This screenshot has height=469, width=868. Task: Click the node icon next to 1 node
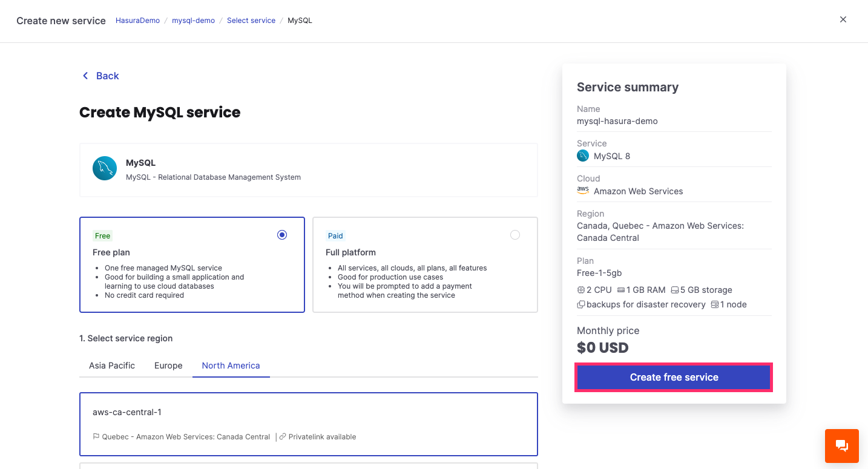coord(715,304)
